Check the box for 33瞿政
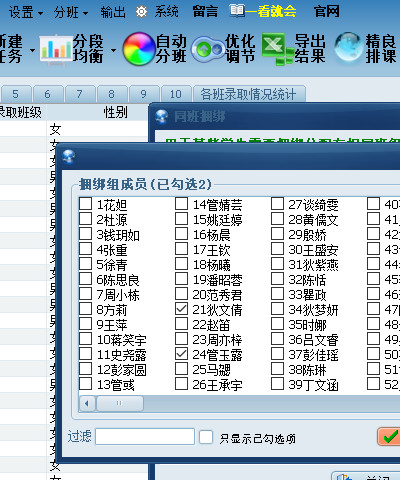Image resolution: width=400 pixels, height=480 pixels. [277, 294]
